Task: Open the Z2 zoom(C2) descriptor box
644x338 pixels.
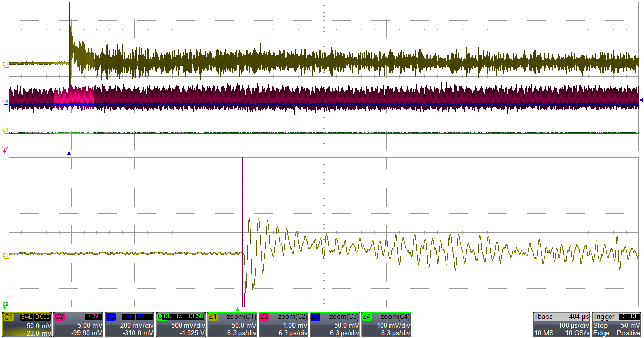Action: 283,325
